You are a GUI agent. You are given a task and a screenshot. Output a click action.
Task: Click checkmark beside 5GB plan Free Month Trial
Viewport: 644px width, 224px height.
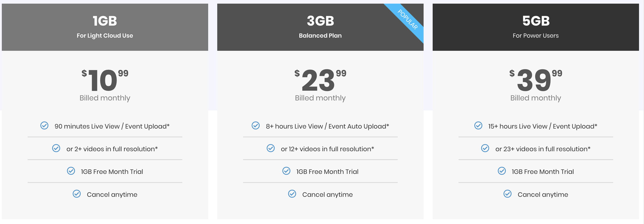[x=502, y=171]
